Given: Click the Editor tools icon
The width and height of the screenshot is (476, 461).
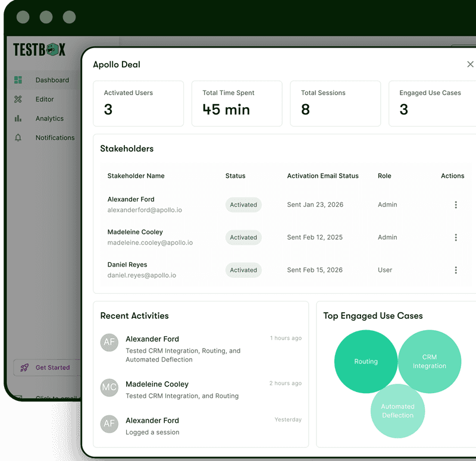Looking at the screenshot, I should 18,99.
